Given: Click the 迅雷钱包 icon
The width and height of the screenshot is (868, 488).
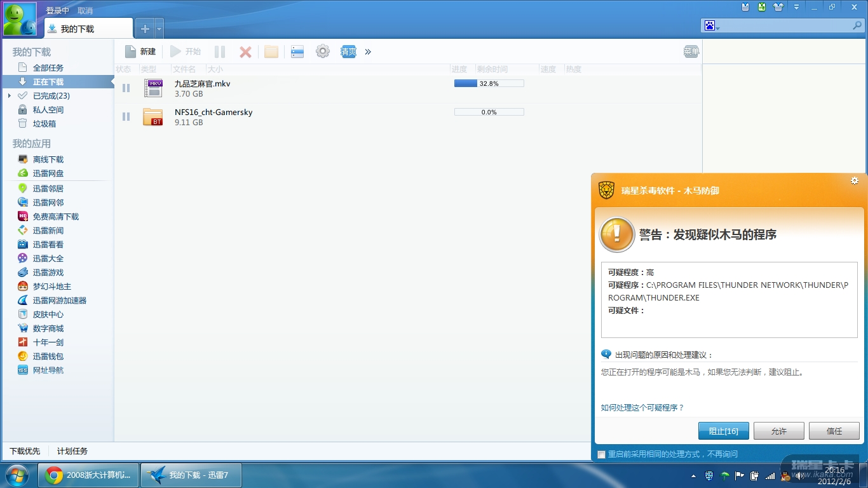Looking at the screenshot, I should (x=23, y=356).
